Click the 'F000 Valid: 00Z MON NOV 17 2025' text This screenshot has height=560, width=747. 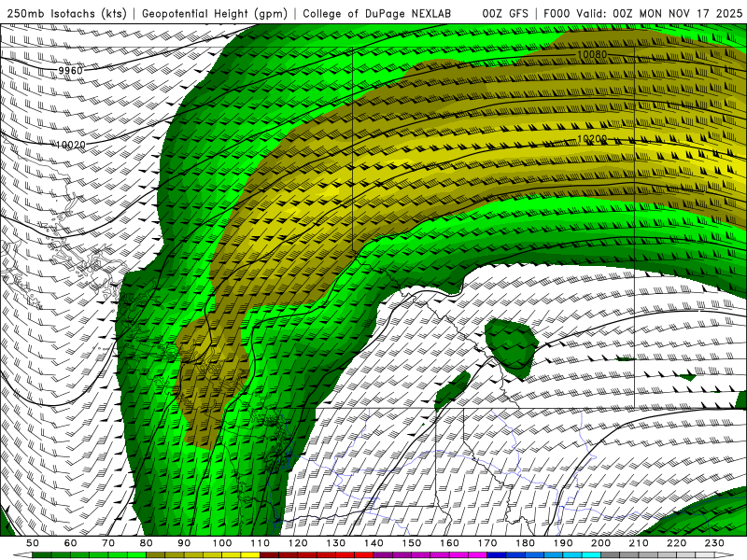[x=642, y=14]
